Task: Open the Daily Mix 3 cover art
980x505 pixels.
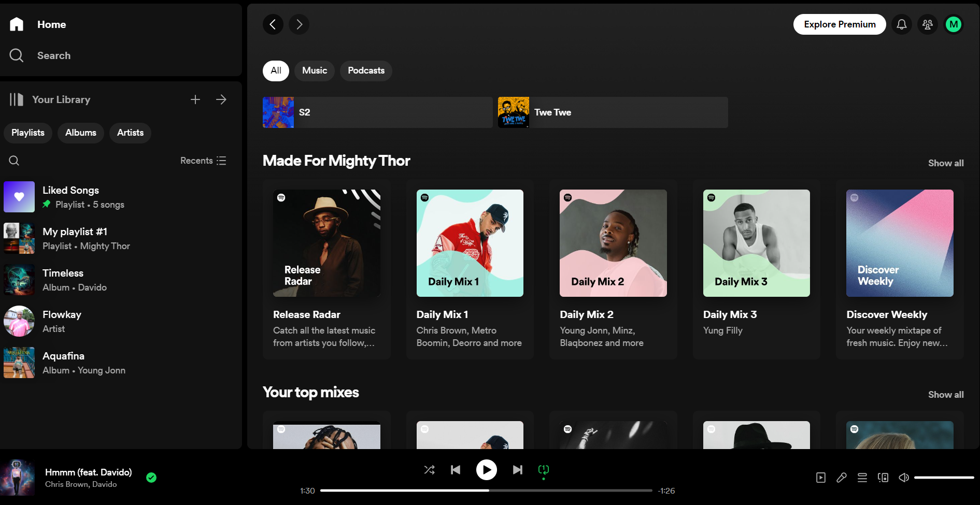Action: (757, 243)
